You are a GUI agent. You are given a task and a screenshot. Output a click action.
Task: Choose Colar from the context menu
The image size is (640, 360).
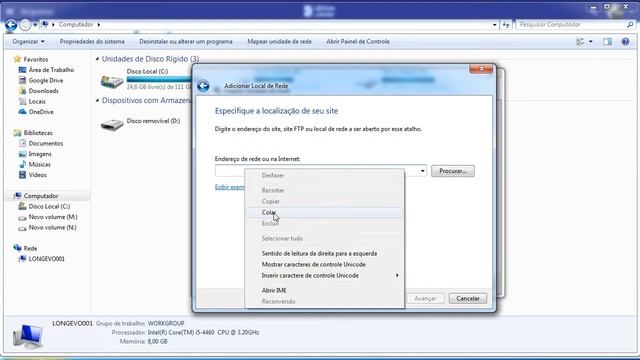pyautogui.click(x=324, y=212)
